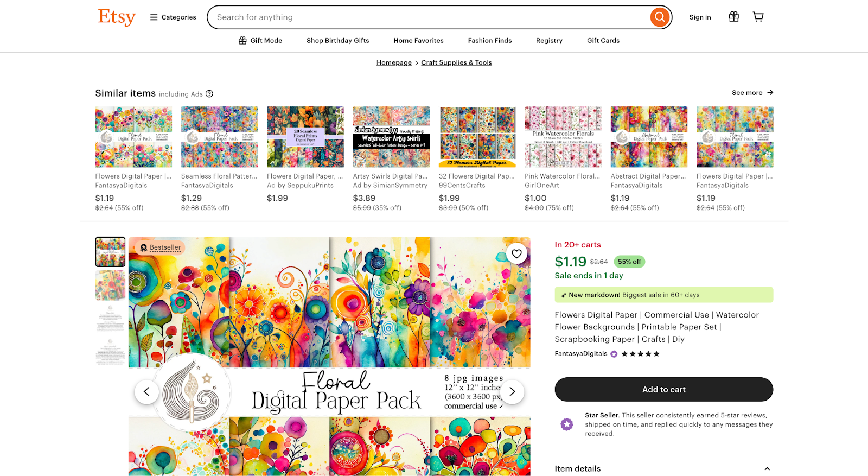Click the Etsy logo

[x=117, y=17]
